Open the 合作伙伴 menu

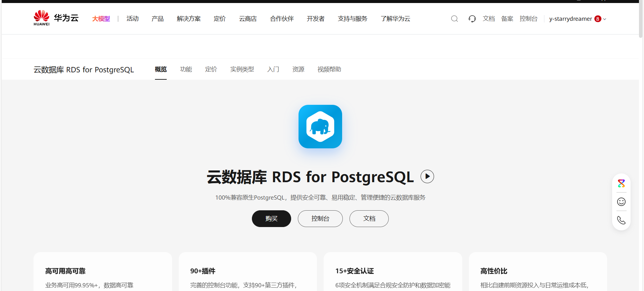coord(282,19)
